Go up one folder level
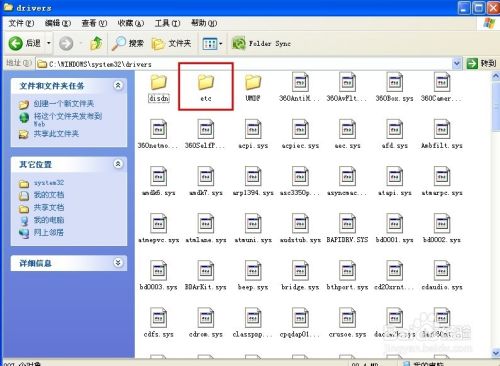 tap(96, 43)
